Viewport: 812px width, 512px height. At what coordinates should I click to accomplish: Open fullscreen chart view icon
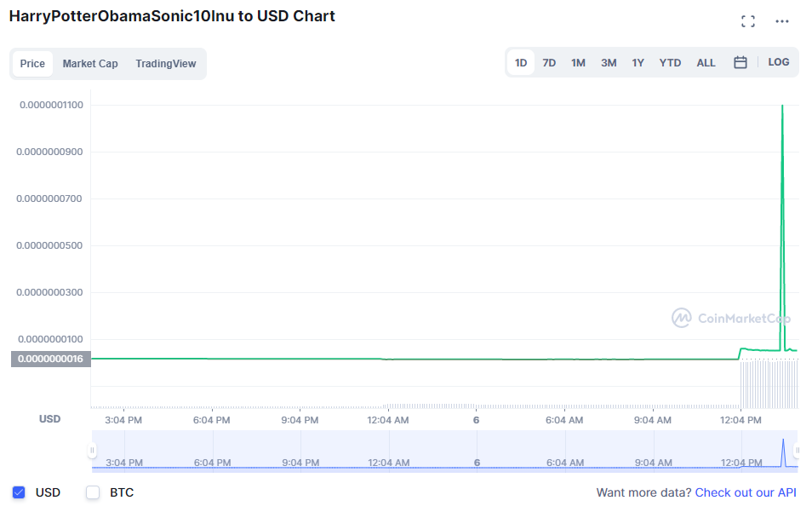tap(748, 21)
